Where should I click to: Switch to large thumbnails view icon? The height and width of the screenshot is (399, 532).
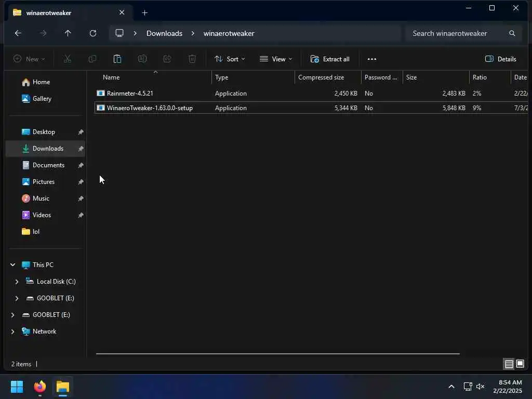(x=520, y=364)
